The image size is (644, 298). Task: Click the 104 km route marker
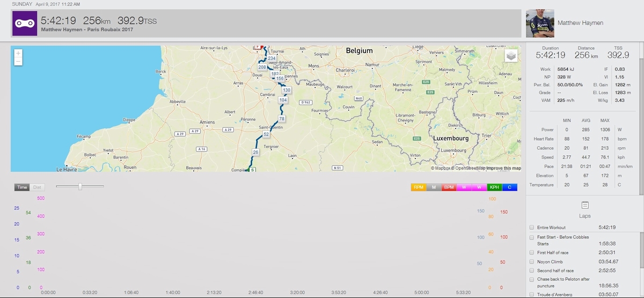coord(283,100)
